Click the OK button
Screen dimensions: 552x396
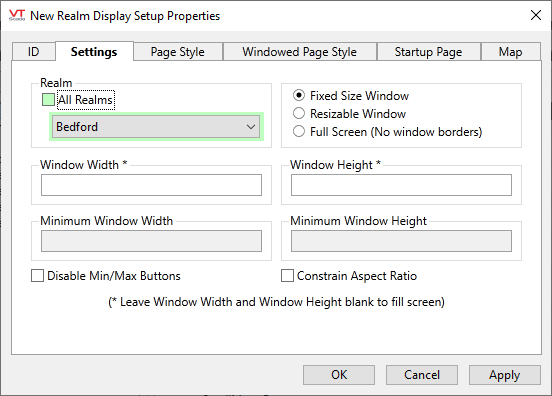[x=339, y=375]
